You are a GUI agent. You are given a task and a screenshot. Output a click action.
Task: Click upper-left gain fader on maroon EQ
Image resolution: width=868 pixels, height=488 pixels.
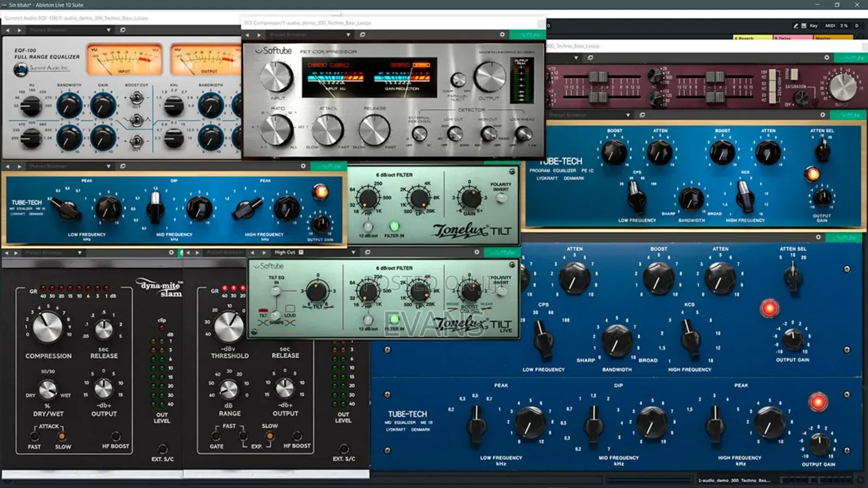[x=599, y=76]
